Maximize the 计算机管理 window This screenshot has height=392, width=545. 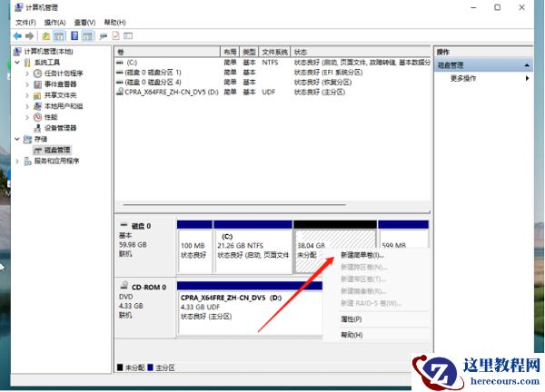(498, 7)
